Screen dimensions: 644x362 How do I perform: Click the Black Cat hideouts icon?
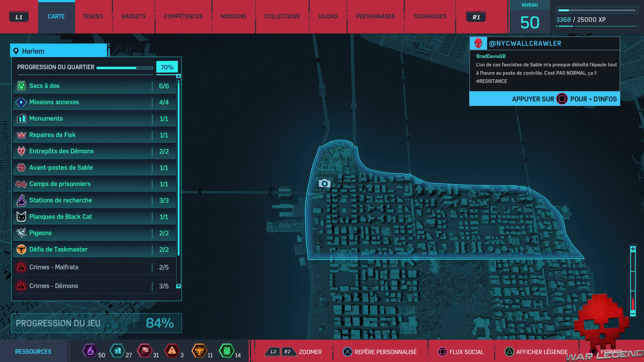click(x=21, y=217)
